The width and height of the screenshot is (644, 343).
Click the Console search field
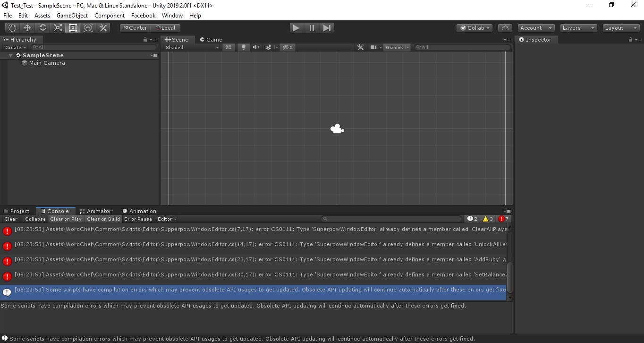click(391, 219)
